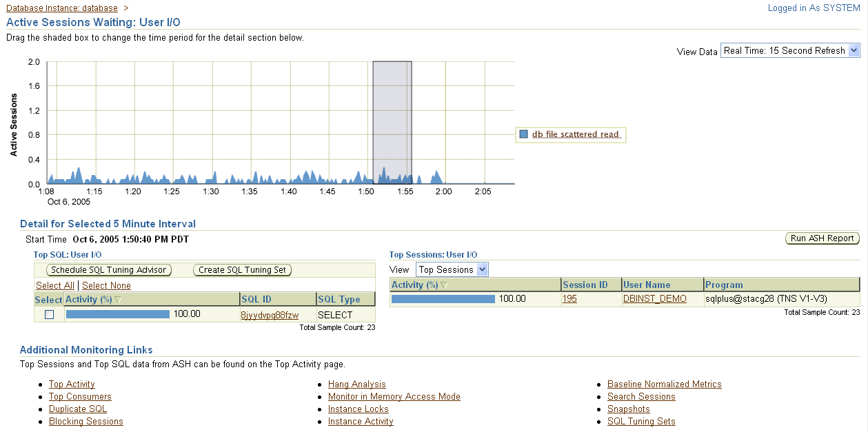
Task: Check the Select checkbox for the SQL row
Action: coord(48,313)
